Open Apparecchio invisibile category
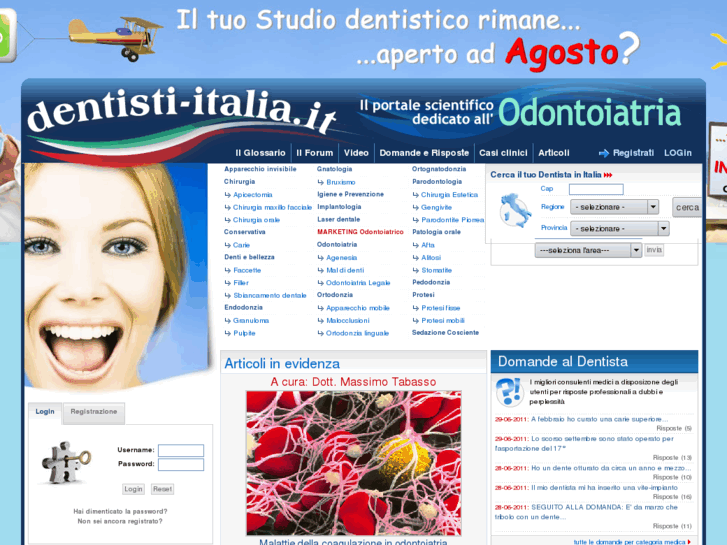 pyautogui.click(x=260, y=169)
